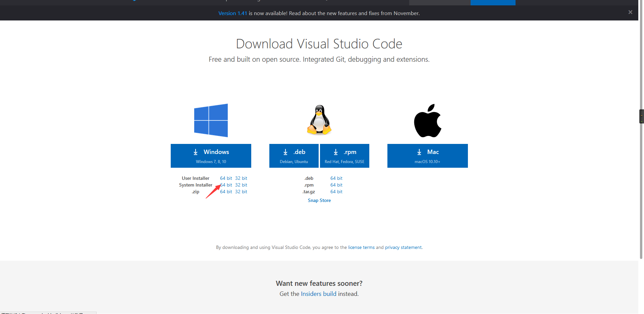Get the Insiders build

point(318,294)
